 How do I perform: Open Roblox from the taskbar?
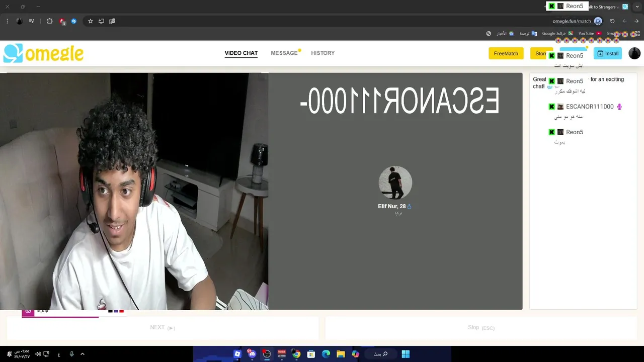coord(237,354)
